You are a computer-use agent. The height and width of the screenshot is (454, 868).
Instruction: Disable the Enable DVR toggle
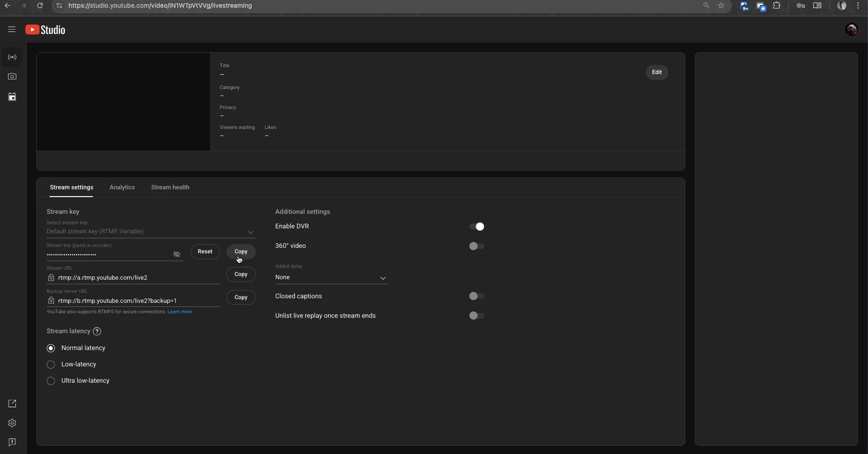[x=477, y=227]
